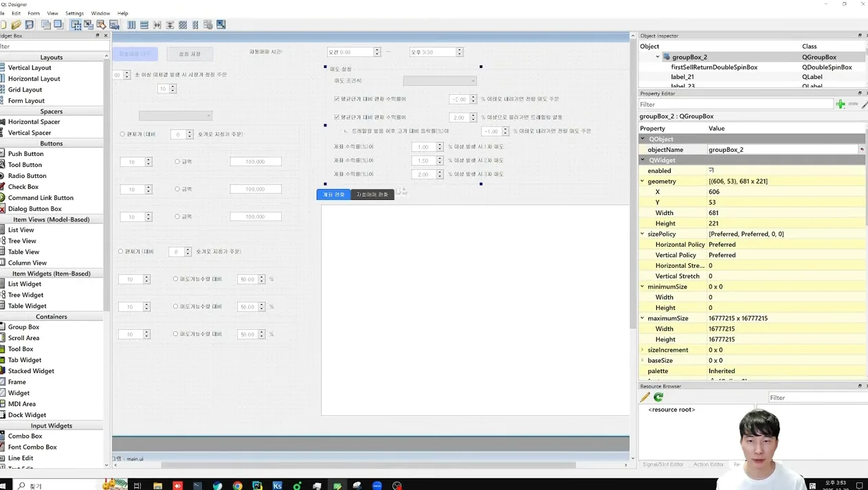
Task: Switch to the Signal/Slot Editor tab
Action: 663,465
